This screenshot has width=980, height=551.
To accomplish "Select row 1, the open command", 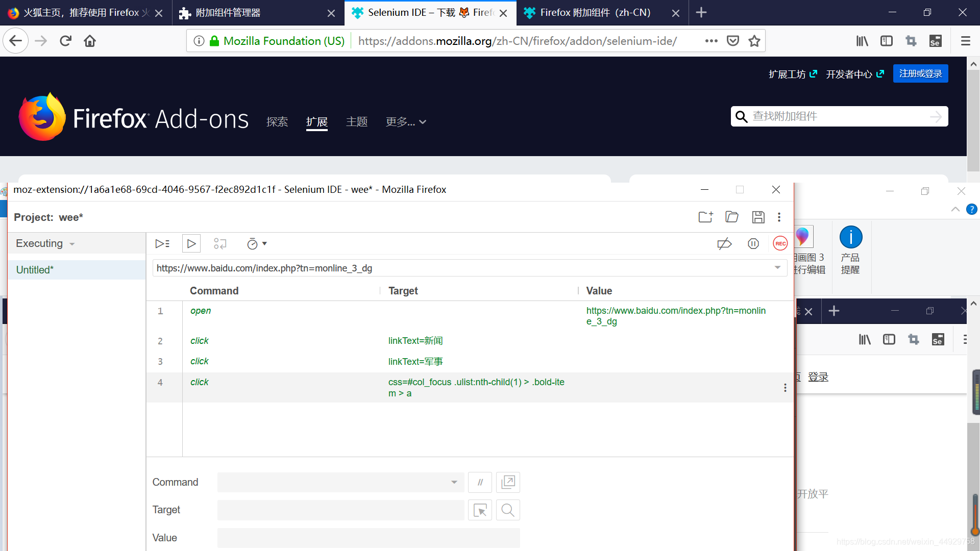I will 470,316.
